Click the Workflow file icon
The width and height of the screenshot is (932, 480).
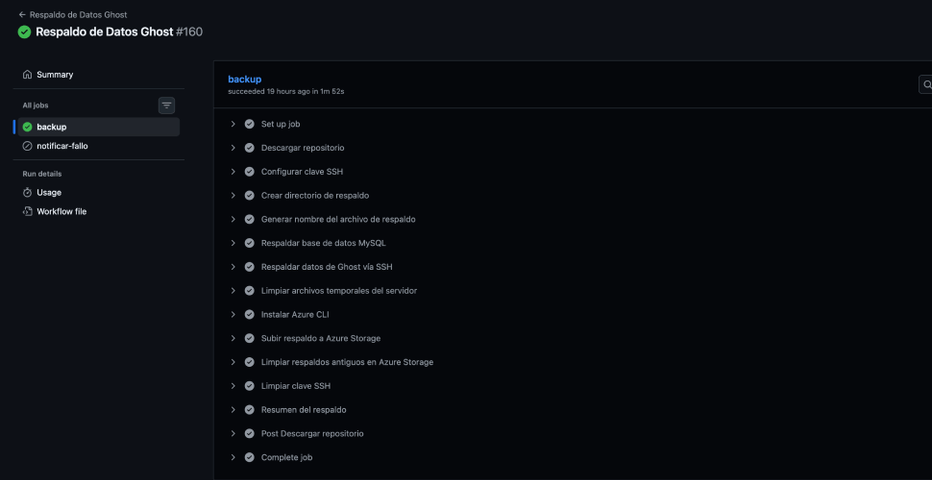[27, 212]
